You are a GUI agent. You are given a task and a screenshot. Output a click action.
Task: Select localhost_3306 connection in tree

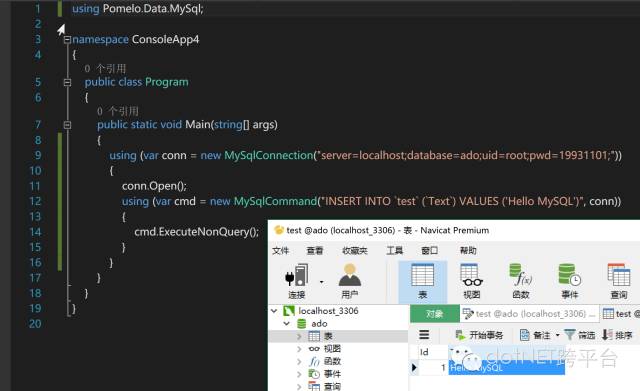pyautogui.click(x=329, y=311)
